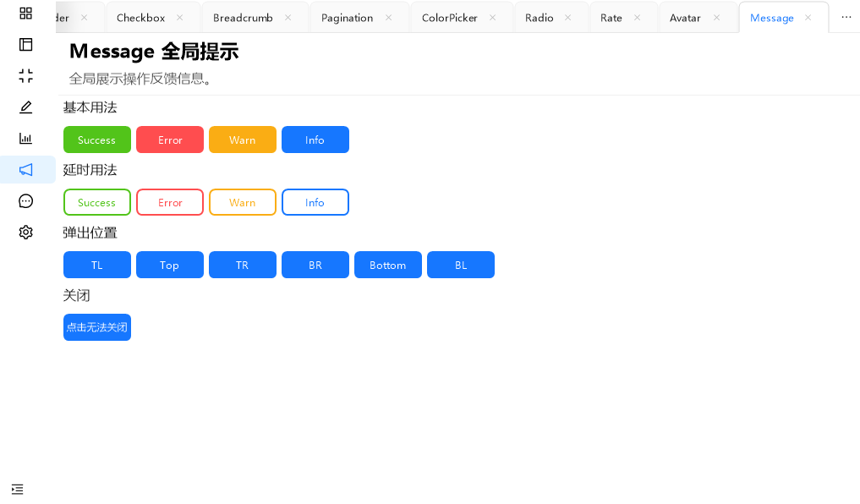
Task: Click the solid blue Info button
Action: 315,140
